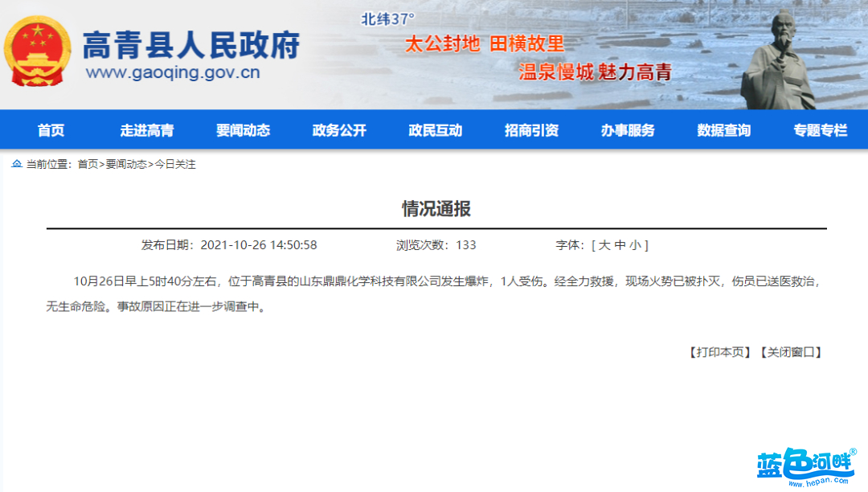Click the national emblem logo
Screen dimensions: 868x492
(38, 51)
